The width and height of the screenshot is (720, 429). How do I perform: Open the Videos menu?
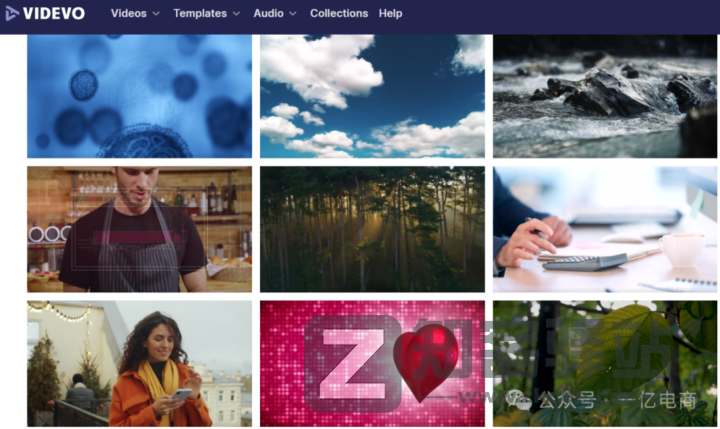pos(129,13)
